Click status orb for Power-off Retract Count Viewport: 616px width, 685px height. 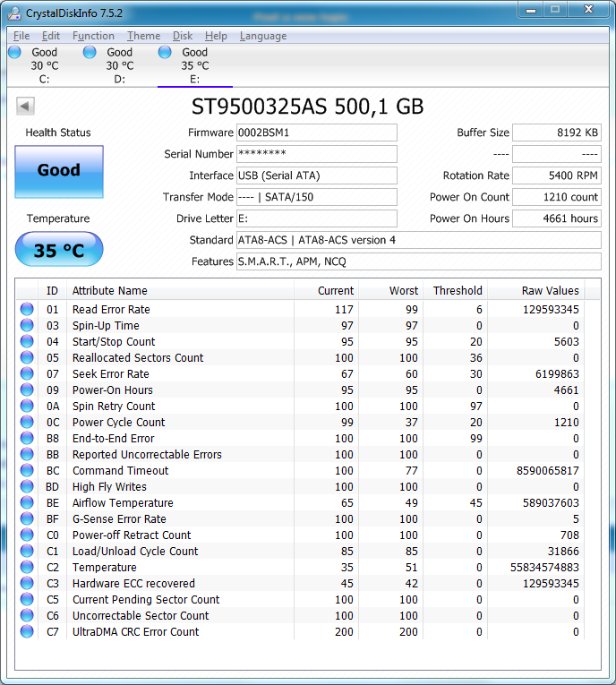click(27, 535)
